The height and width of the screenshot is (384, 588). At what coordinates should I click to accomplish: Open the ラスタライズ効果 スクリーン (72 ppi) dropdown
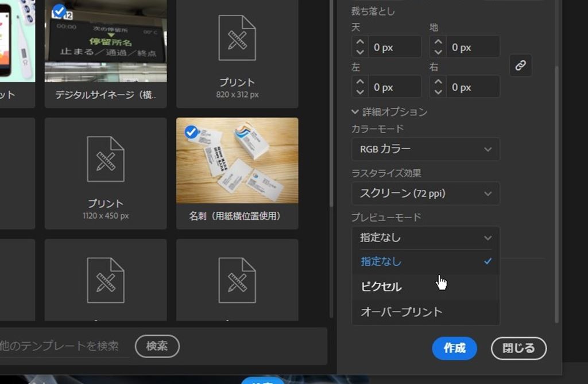click(x=425, y=194)
